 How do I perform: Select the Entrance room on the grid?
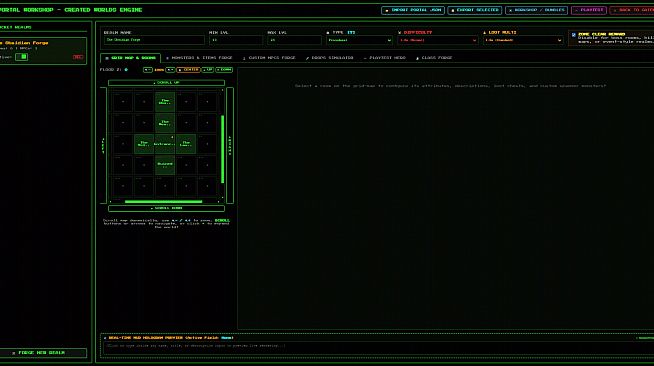(x=165, y=144)
